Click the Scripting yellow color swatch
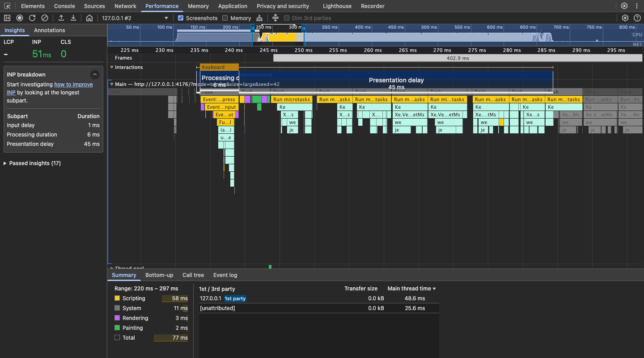Image resolution: width=644 pixels, height=358 pixels. pos(117,298)
